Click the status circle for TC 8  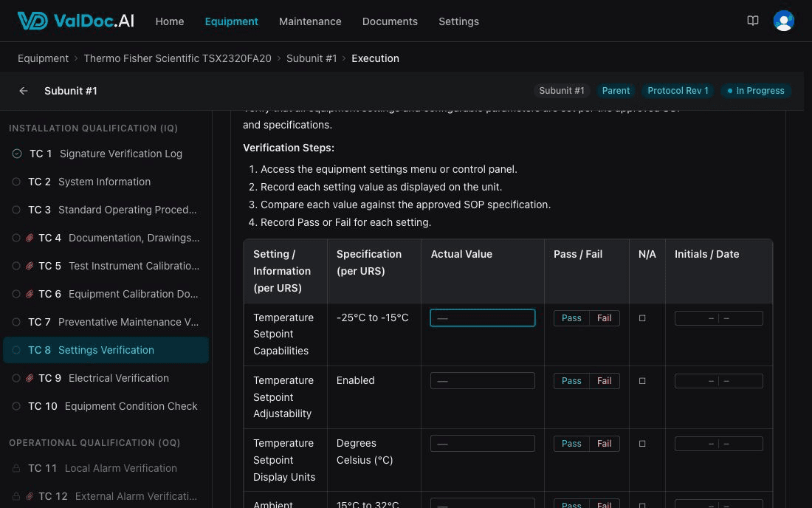point(16,350)
